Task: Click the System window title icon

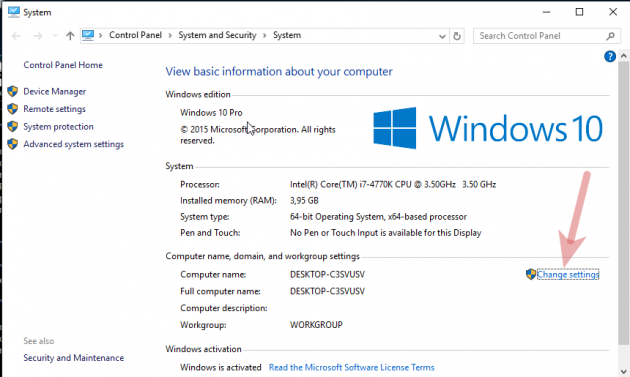Action: coord(14,12)
